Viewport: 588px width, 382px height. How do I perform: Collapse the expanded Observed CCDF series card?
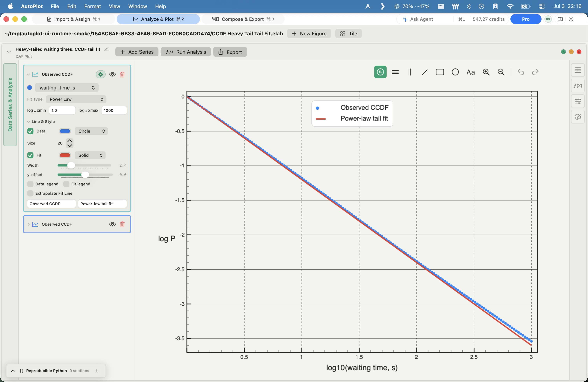pyautogui.click(x=28, y=74)
